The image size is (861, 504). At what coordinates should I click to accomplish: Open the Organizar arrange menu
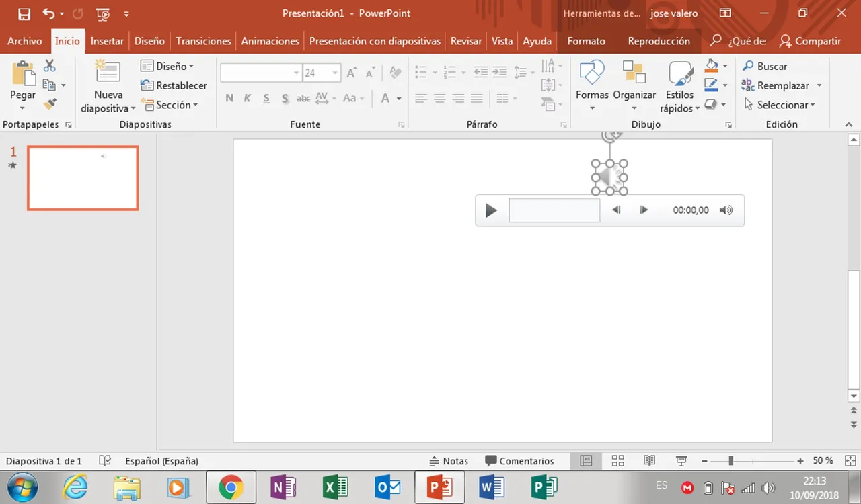[634, 87]
